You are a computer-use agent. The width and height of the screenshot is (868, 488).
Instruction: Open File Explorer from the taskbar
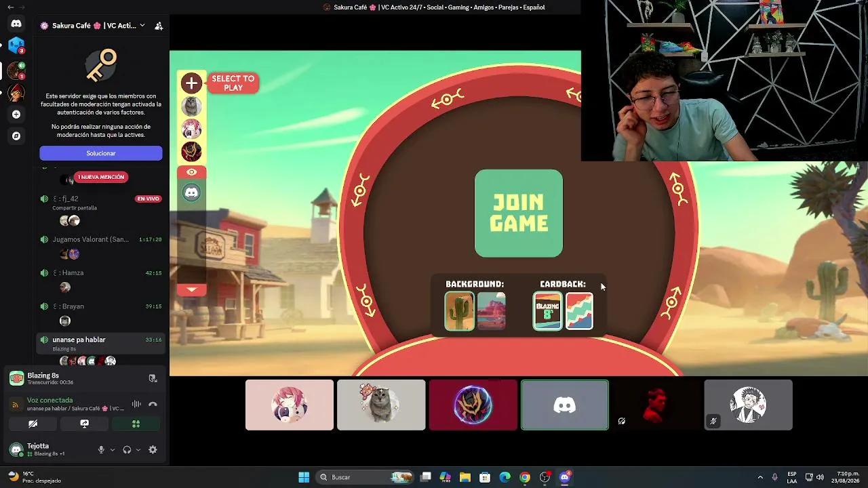coord(465,477)
